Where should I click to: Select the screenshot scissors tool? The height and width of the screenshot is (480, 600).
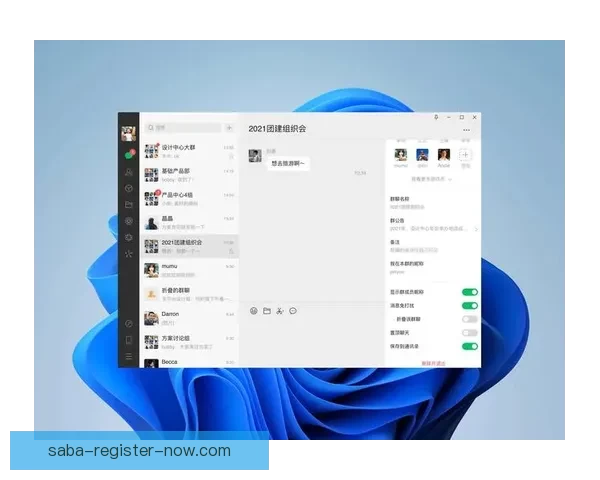click(280, 311)
